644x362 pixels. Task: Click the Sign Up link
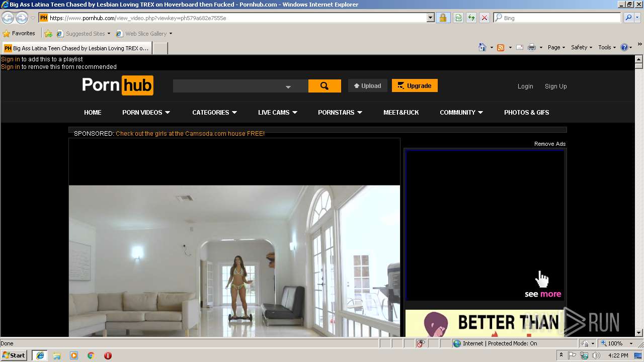click(555, 86)
